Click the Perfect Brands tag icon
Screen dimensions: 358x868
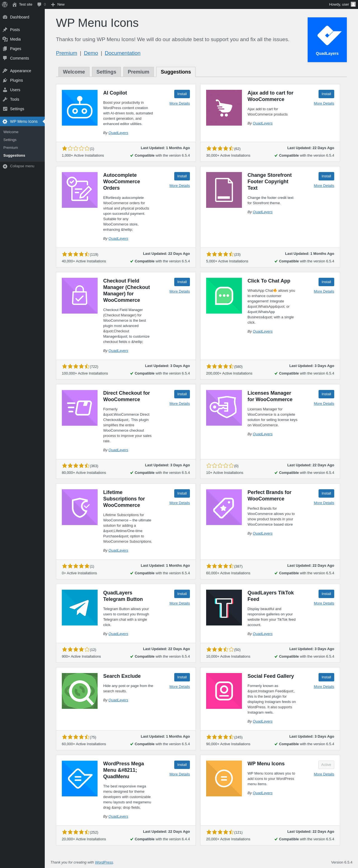pos(224,507)
